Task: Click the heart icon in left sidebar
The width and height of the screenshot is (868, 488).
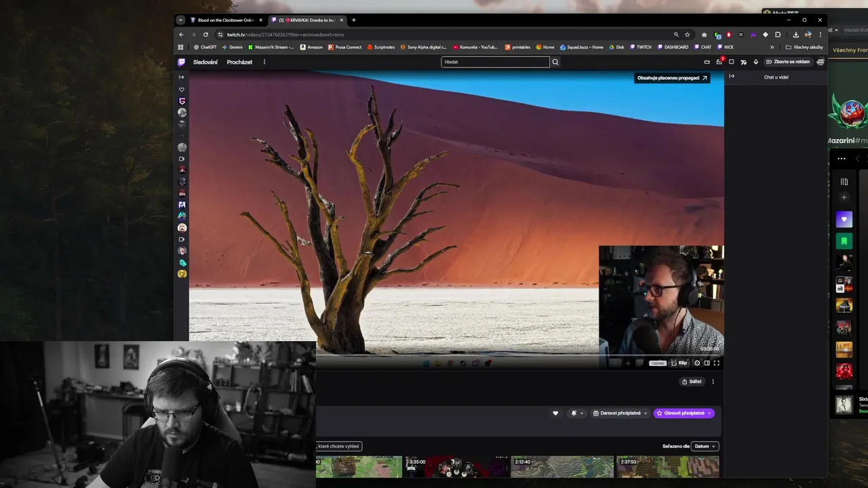Action: point(181,89)
